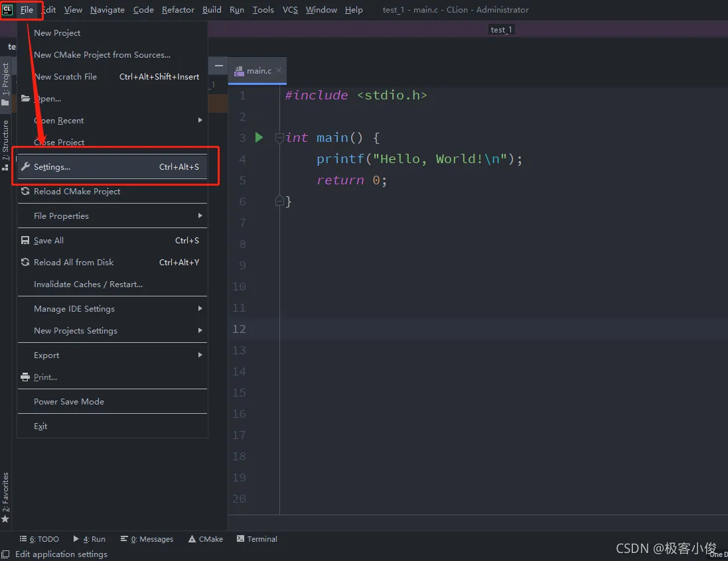
Task: Open the CMake tool window
Action: click(x=205, y=538)
